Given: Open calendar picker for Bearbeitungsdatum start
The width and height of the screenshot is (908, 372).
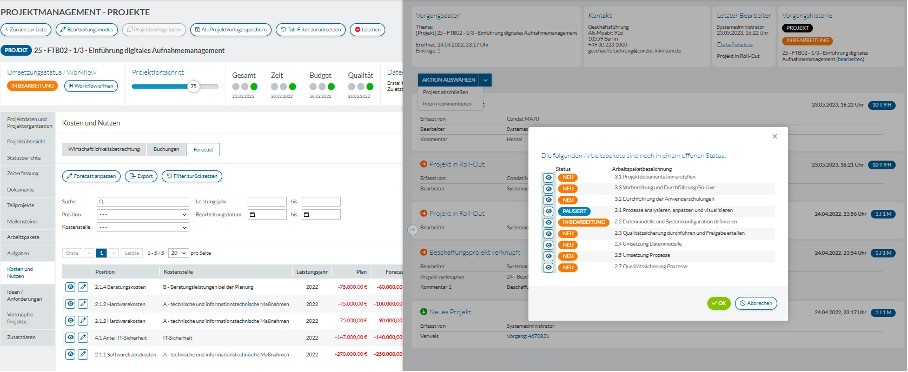Looking at the screenshot, I should [x=252, y=215].
